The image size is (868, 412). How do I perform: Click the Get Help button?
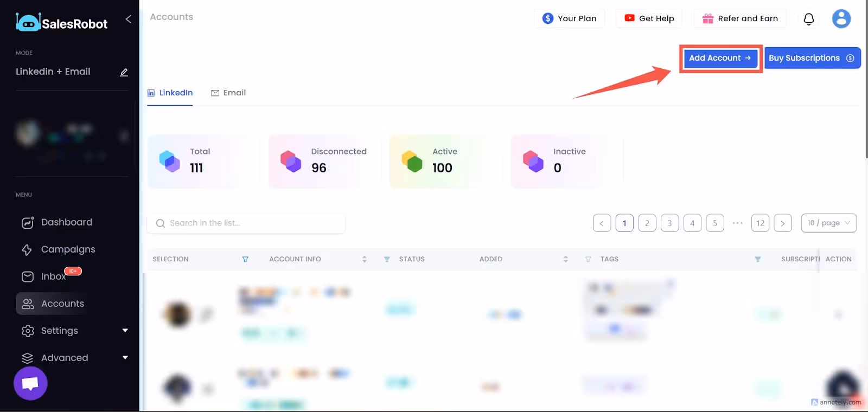(649, 18)
